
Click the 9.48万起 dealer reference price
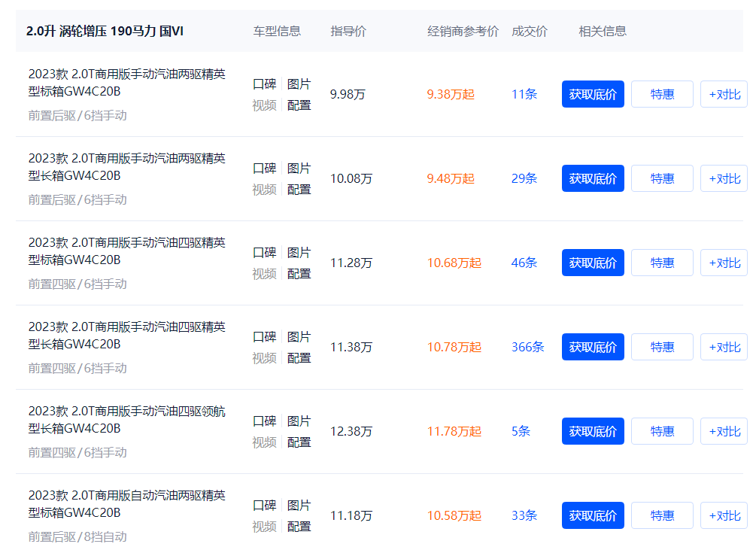(x=451, y=178)
